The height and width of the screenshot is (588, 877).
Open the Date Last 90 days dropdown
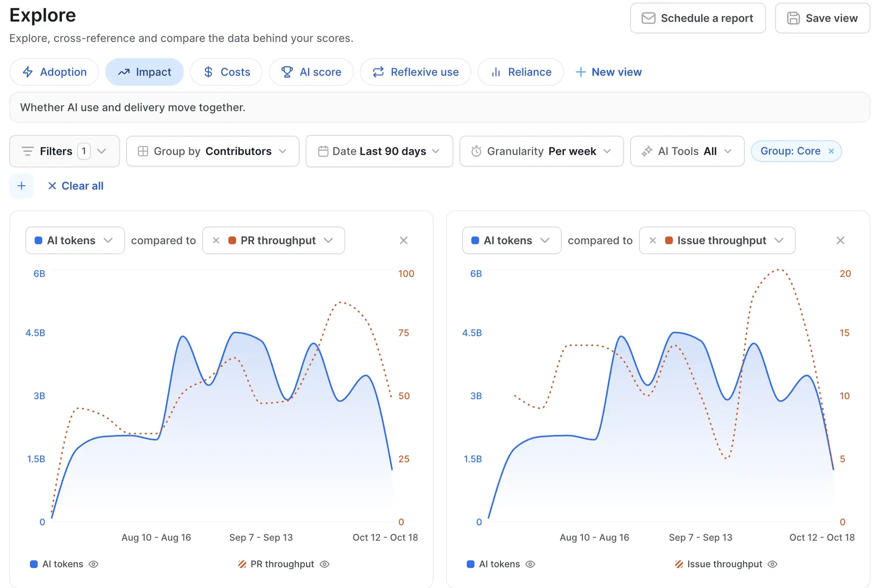(379, 151)
